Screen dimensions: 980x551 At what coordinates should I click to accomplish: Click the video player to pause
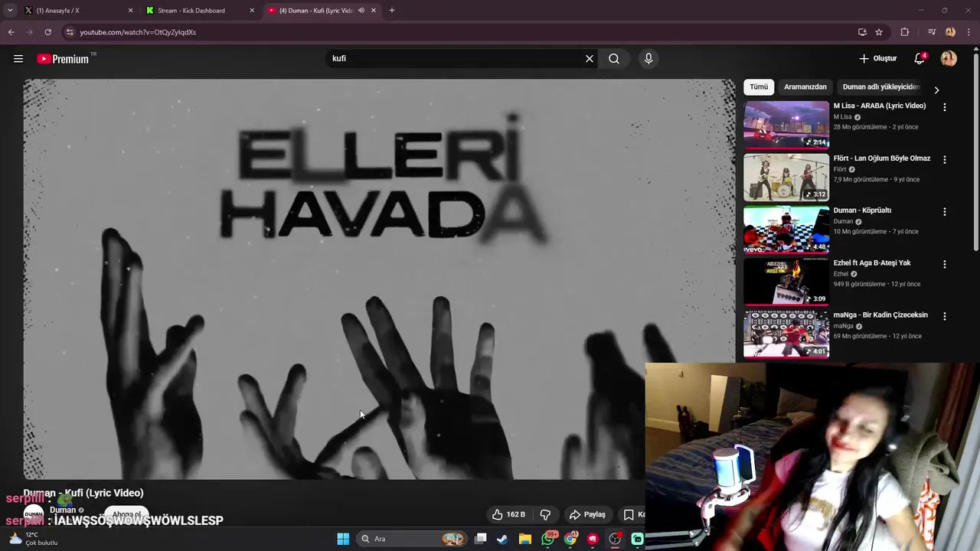[379, 279]
